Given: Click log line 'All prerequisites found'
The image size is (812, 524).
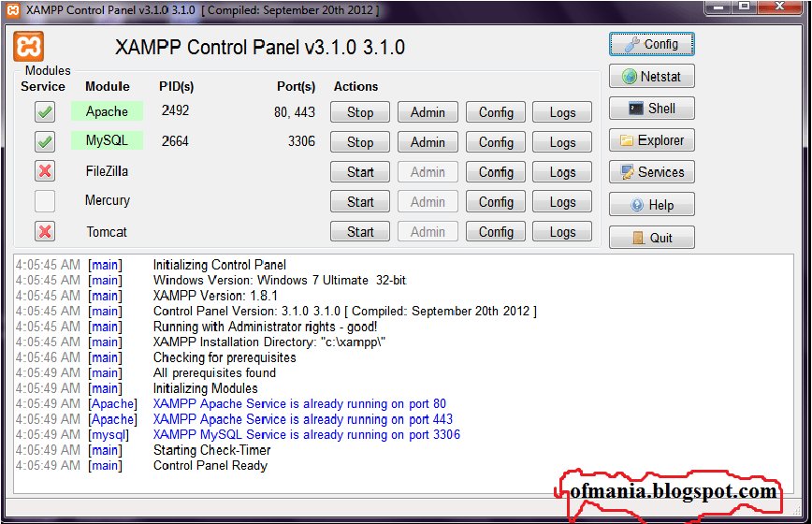Looking at the screenshot, I should pos(214,372).
